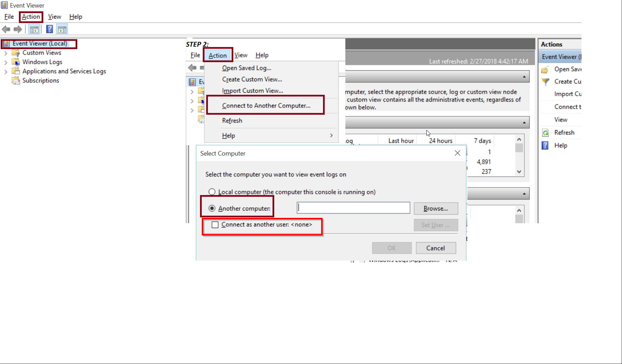The width and height of the screenshot is (622, 364).
Task: Cancel the Select Computer dialog
Action: pos(436,248)
